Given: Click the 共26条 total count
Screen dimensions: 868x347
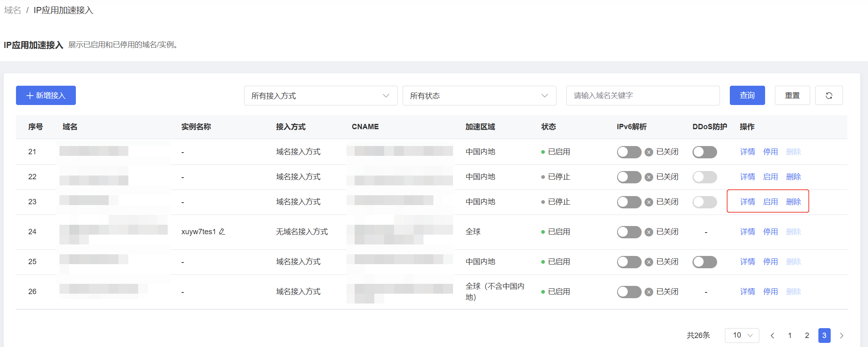Looking at the screenshot, I should click(698, 336).
